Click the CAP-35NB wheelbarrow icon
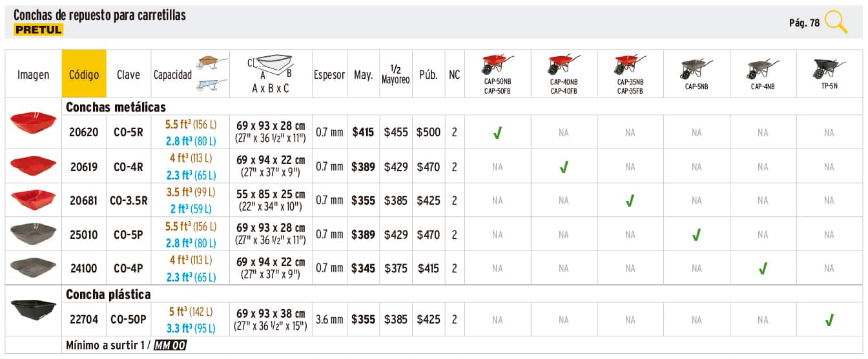 630,65
